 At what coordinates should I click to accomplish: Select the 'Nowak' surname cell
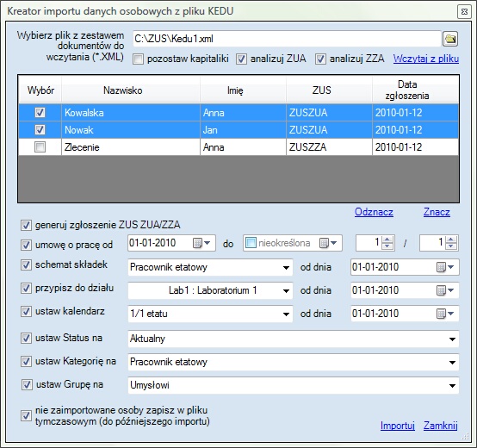click(131, 130)
